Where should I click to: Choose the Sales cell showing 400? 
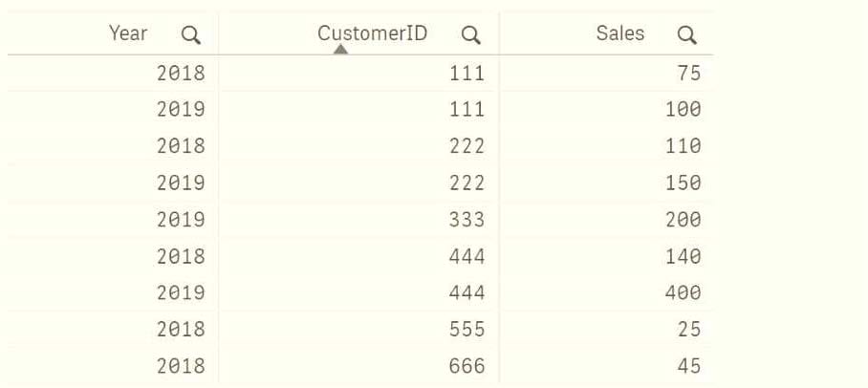coord(683,292)
